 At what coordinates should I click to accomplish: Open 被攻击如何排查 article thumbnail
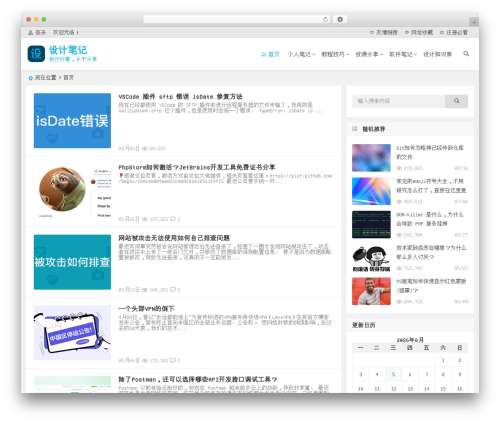72,262
